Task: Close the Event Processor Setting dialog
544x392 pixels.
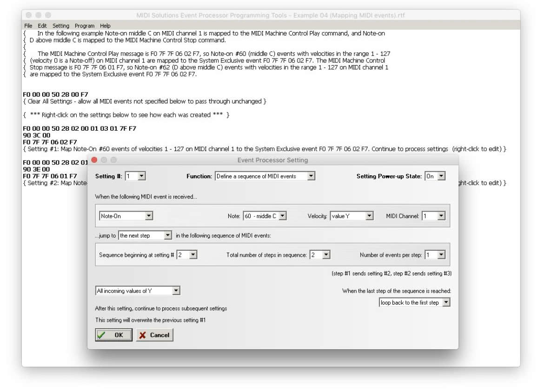Action: (94, 160)
